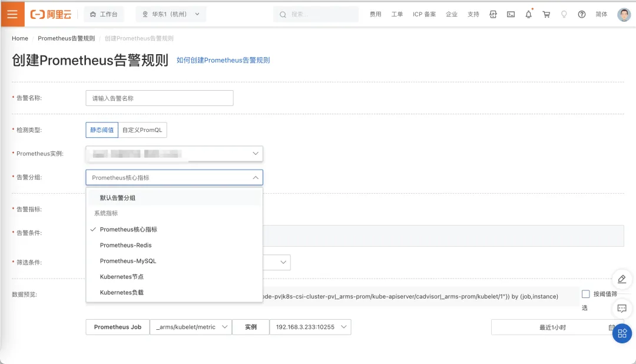Go to Home breadcrumb
This screenshot has height=364, width=636.
pyautogui.click(x=20, y=38)
